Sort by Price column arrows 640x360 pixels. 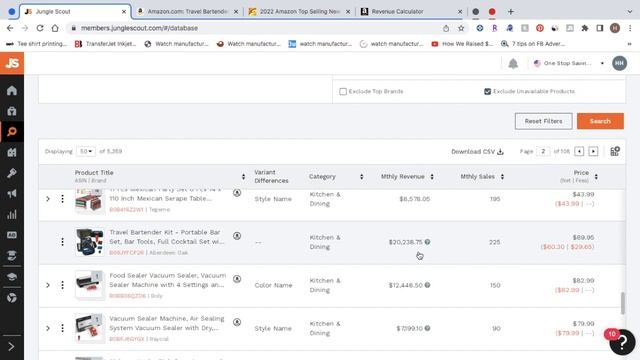pos(596,176)
